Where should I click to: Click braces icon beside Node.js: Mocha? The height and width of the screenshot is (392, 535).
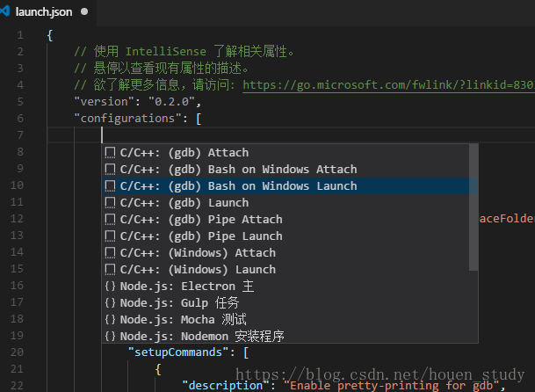pyautogui.click(x=110, y=320)
